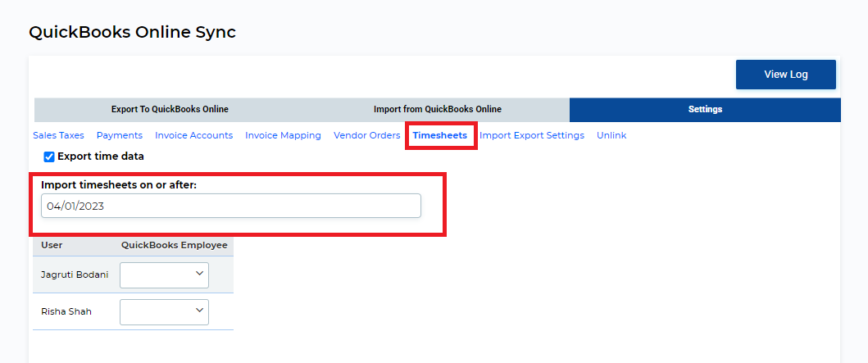Go to Vendor Orders settings
The image size is (868, 363).
click(x=367, y=135)
